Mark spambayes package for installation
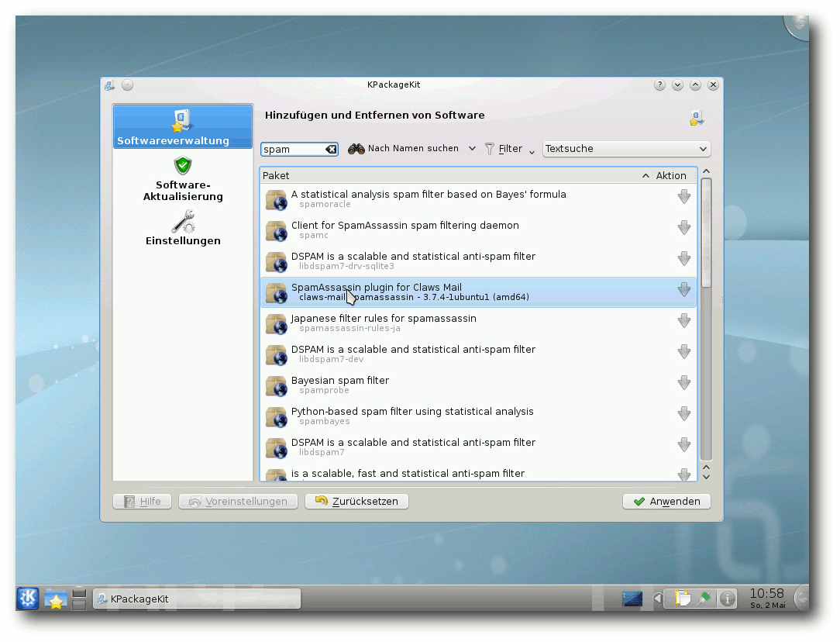 click(x=683, y=414)
